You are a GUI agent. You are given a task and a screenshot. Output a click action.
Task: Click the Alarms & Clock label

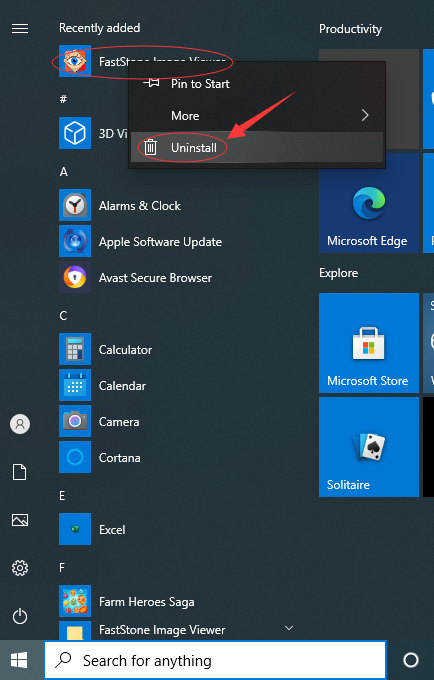coord(140,206)
